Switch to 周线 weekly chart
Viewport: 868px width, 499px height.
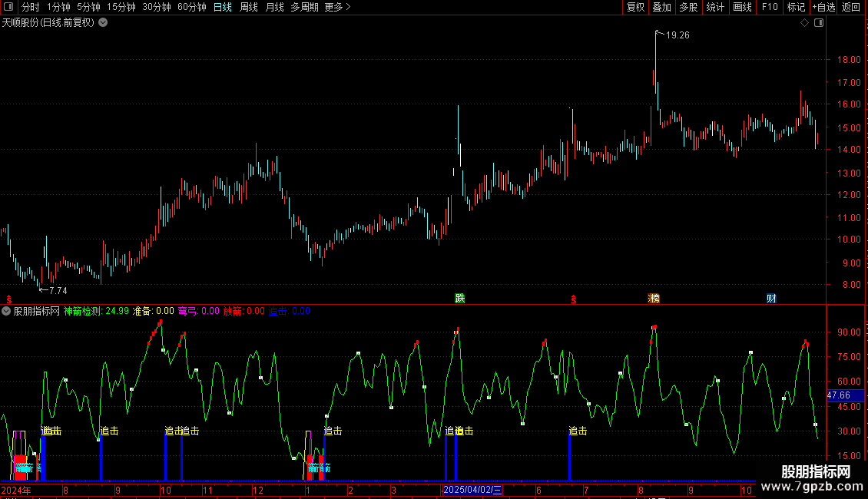[x=249, y=7]
